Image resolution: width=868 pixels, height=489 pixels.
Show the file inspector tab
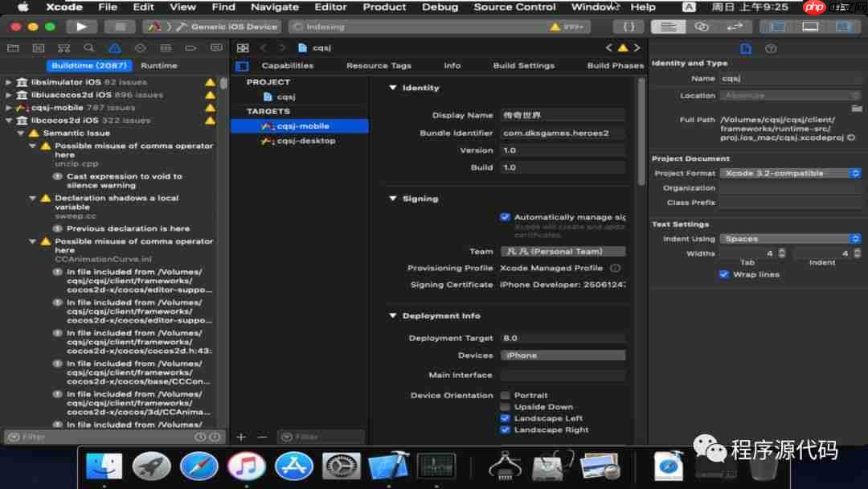(x=746, y=49)
